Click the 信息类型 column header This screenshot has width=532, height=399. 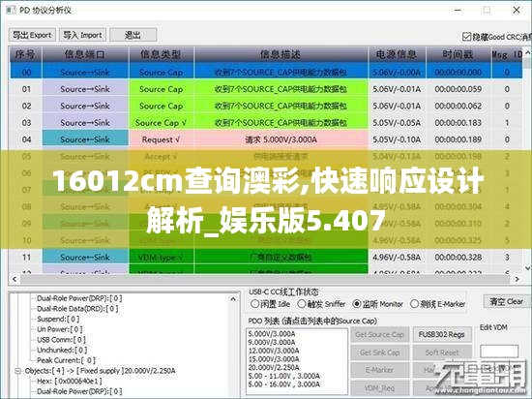click(x=162, y=54)
